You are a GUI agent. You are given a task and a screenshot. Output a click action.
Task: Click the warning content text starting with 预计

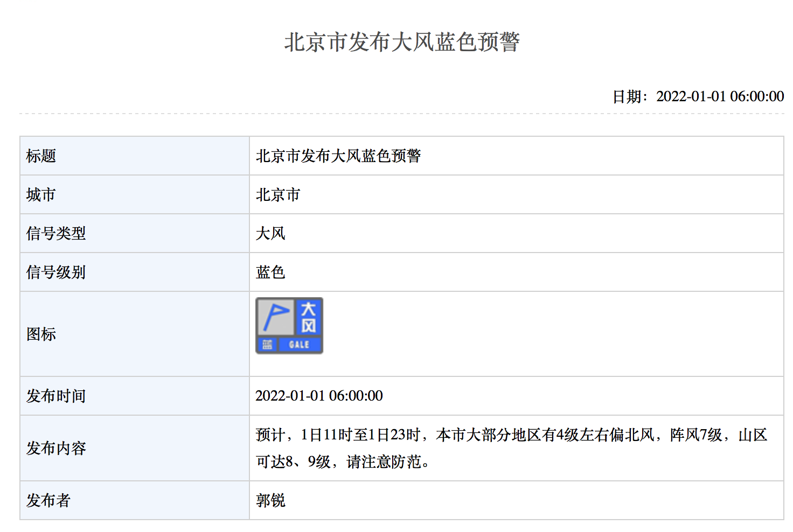(511, 449)
